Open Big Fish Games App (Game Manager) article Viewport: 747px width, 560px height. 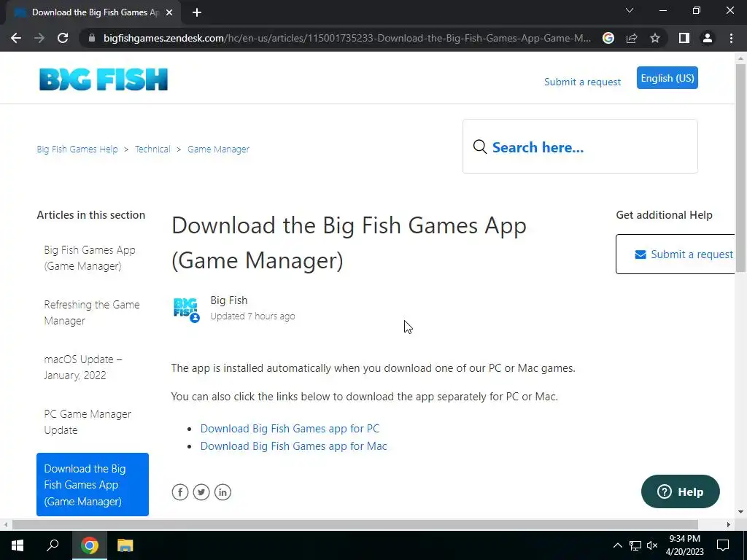[90, 257]
